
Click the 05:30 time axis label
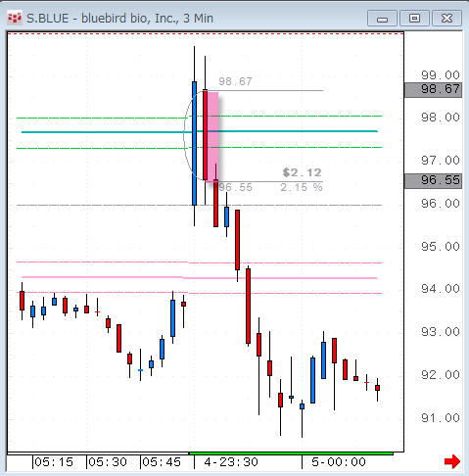(x=108, y=462)
